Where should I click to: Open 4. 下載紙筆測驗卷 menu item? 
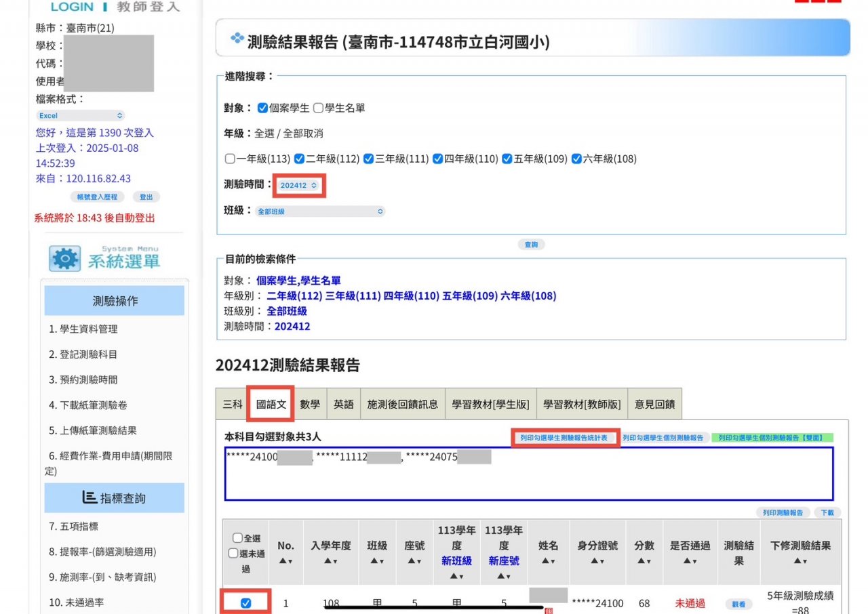click(88, 405)
